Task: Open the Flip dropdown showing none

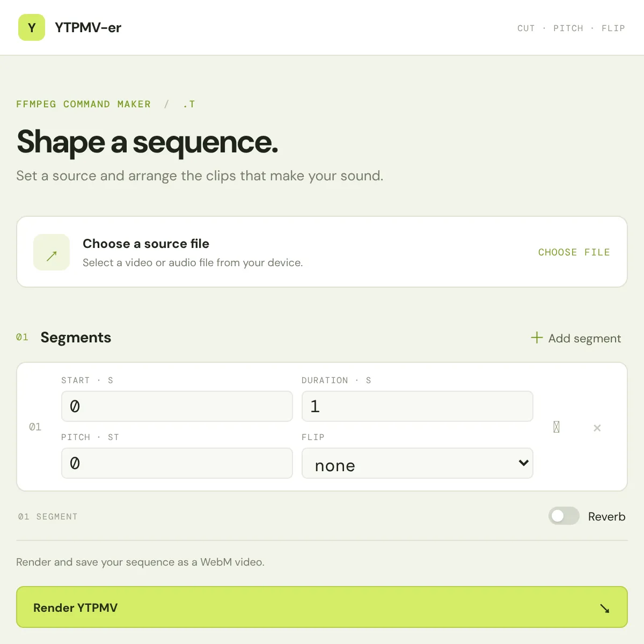Action: click(418, 463)
